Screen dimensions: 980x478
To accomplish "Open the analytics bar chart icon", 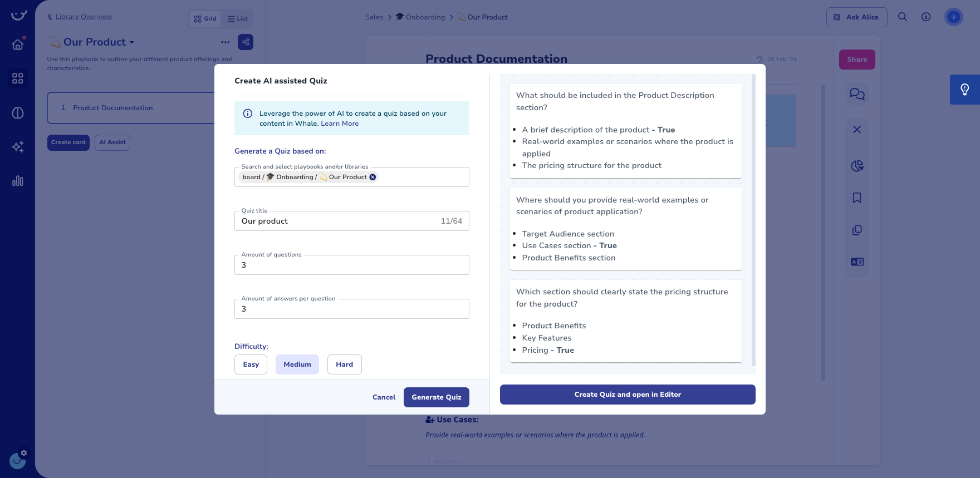I will coord(18,181).
